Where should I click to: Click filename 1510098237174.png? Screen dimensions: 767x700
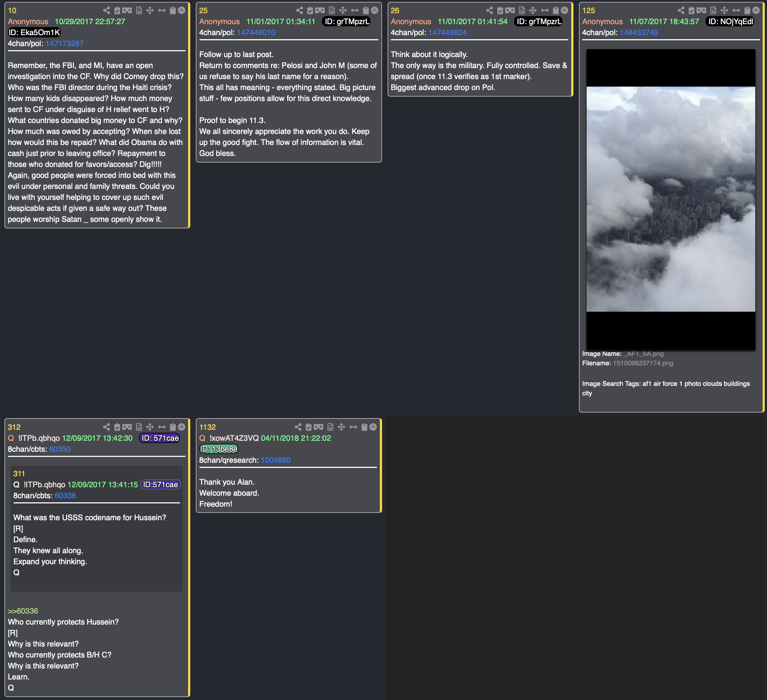click(643, 363)
